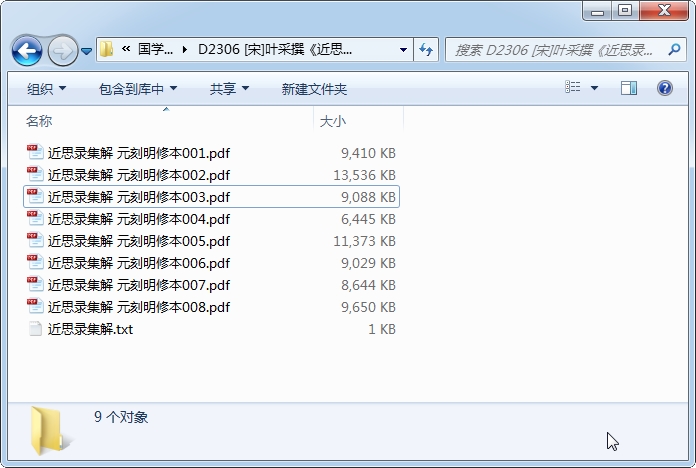Select PDF icon of 元刻明修本003.pdf
This screenshot has height=468, width=696.
(35, 197)
